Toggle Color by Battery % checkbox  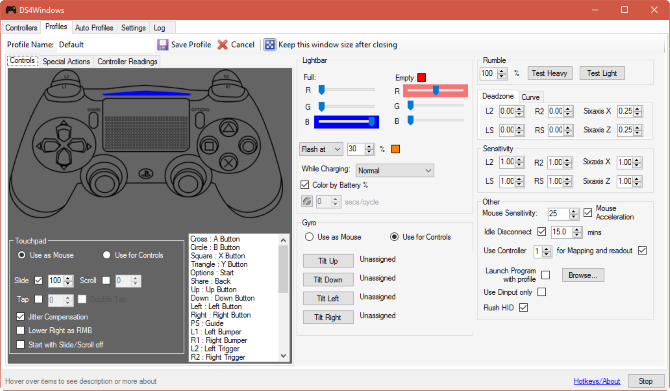coord(304,185)
